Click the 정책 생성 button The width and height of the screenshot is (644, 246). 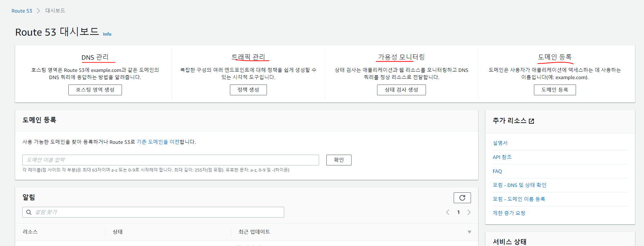[x=248, y=90]
